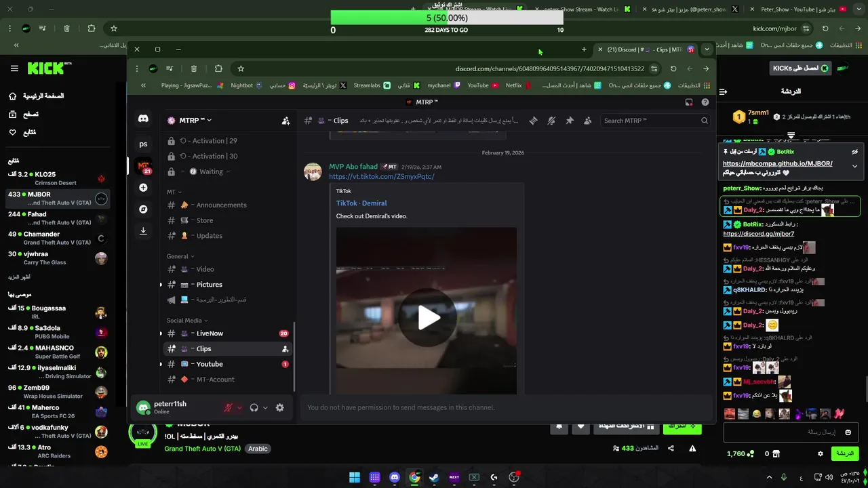Open Steam from Windows taskbar
Image resolution: width=868 pixels, height=488 pixels.
[435, 477]
